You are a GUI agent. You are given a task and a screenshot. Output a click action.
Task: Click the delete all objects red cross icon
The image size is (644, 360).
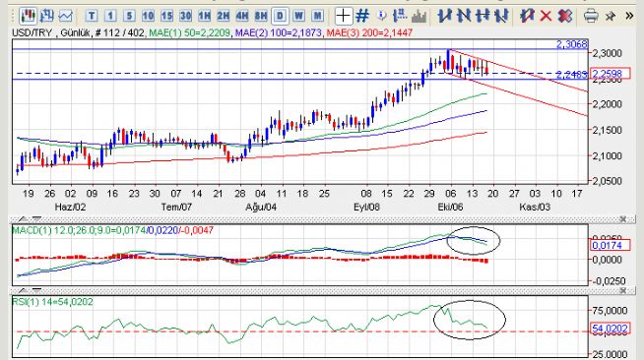point(565,16)
